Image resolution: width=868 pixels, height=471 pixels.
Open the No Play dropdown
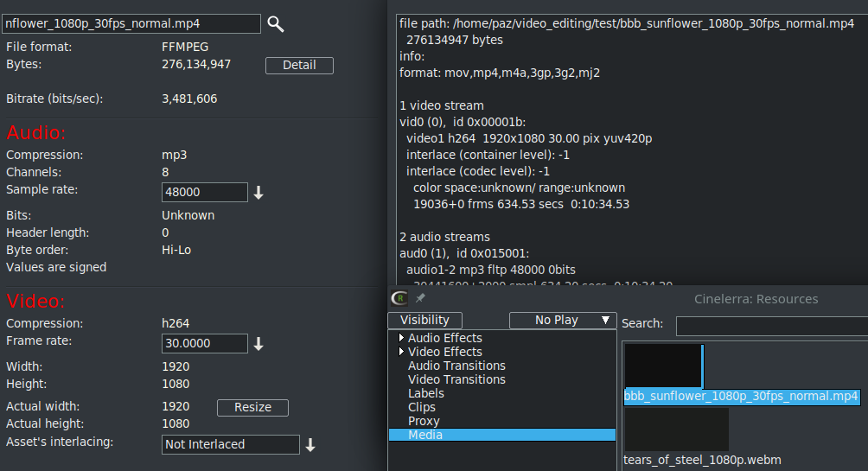pos(562,320)
